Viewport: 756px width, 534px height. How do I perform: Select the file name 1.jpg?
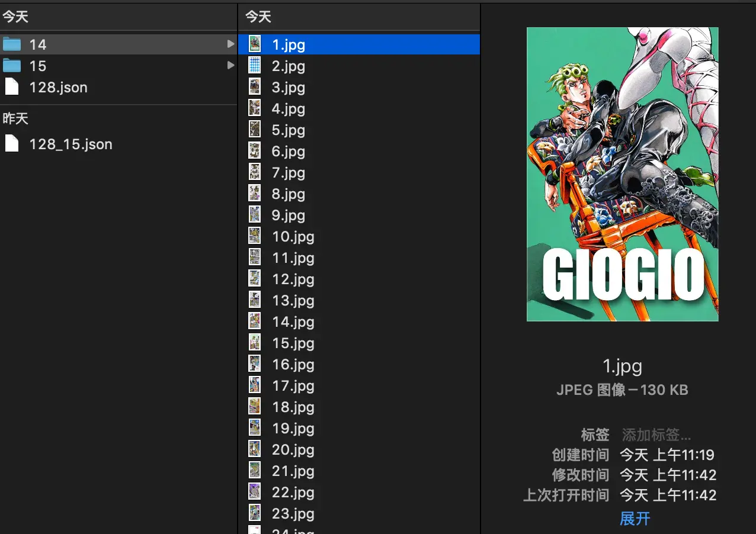(x=289, y=44)
